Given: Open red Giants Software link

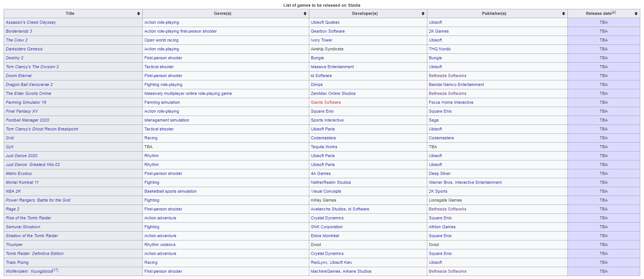Looking at the screenshot, I should coord(326,102).
